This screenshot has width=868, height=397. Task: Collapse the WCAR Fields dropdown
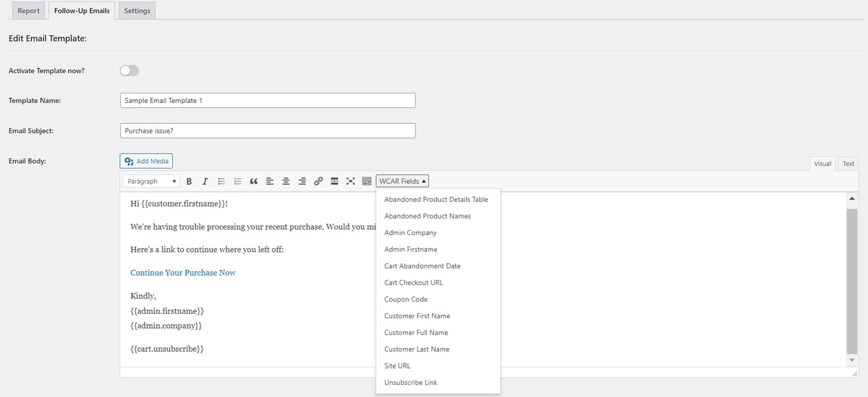(x=402, y=180)
